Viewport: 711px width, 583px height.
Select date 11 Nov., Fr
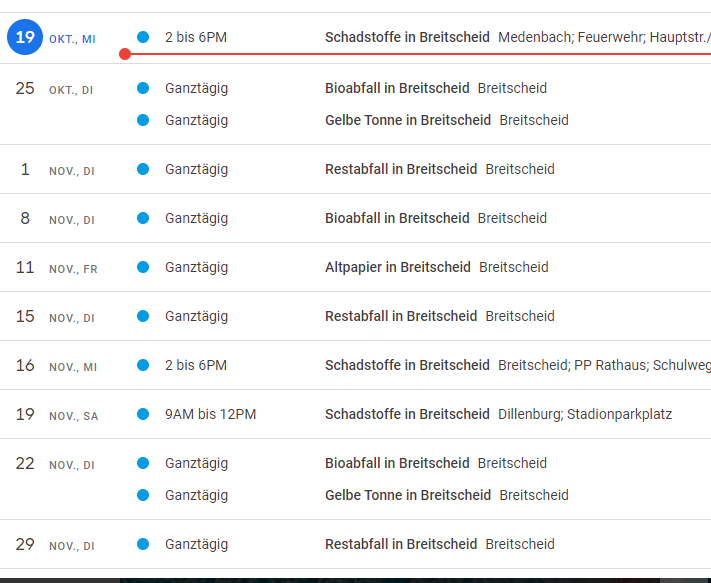tap(25, 267)
